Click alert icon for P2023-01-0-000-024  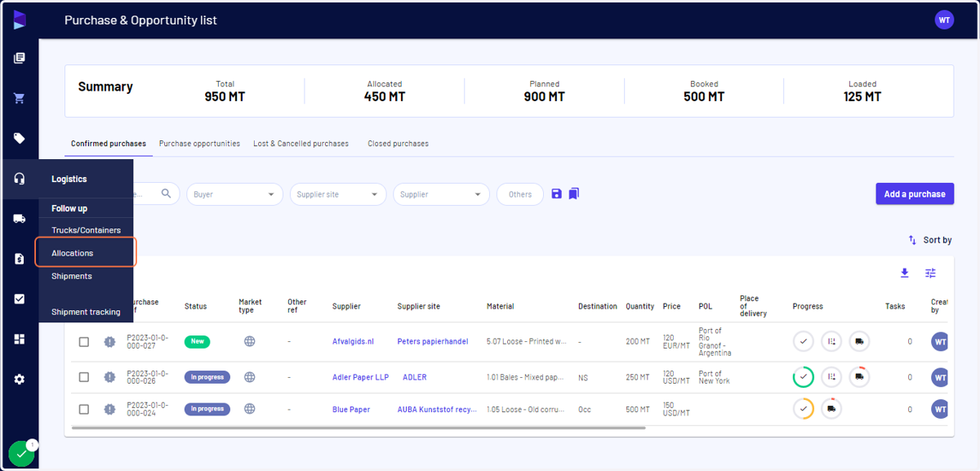[110, 409]
